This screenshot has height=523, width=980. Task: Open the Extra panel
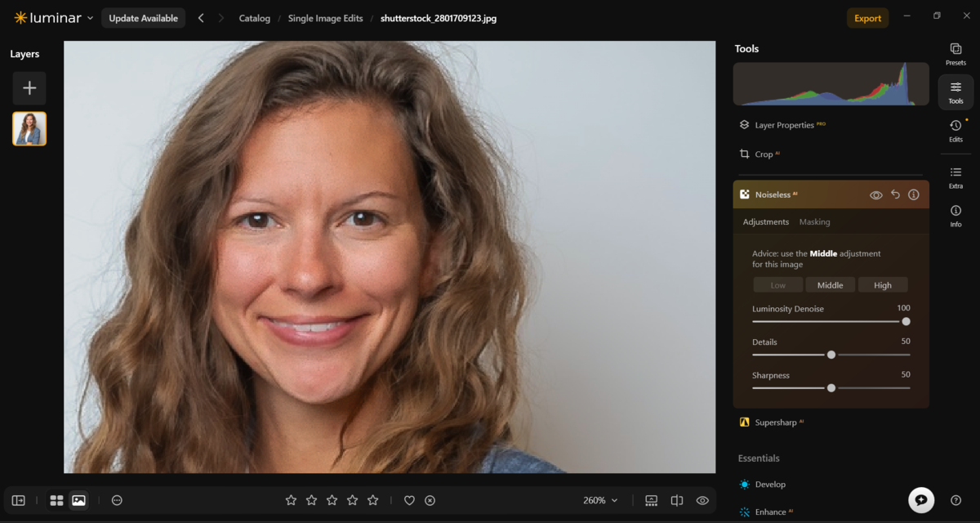pos(955,177)
